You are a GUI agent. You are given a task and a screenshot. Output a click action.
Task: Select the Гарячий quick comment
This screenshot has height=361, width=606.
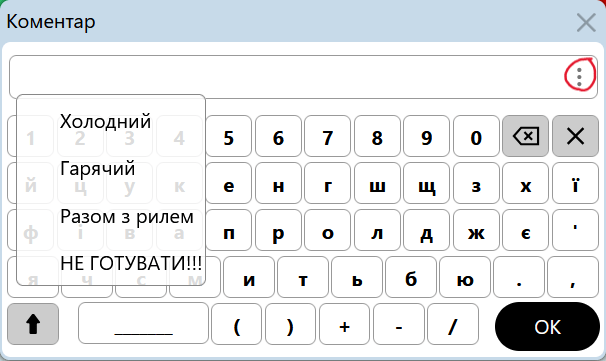point(97,169)
